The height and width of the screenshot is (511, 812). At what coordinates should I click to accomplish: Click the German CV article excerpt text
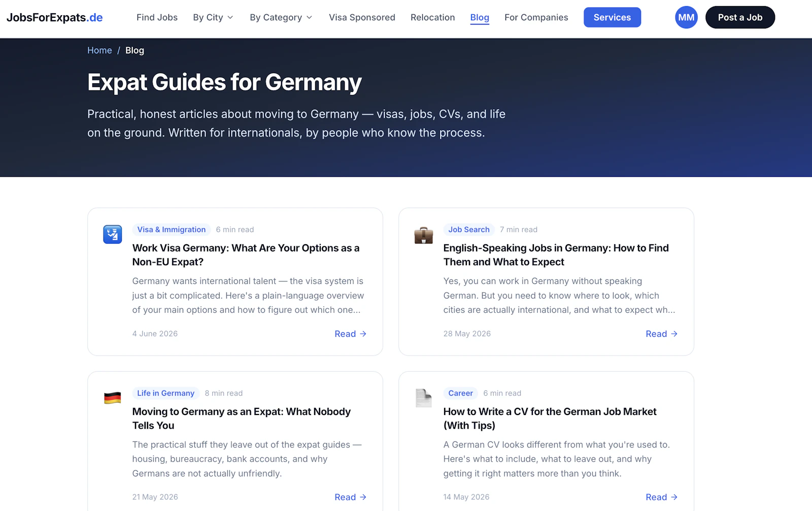pyautogui.click(x=557, y=459)
